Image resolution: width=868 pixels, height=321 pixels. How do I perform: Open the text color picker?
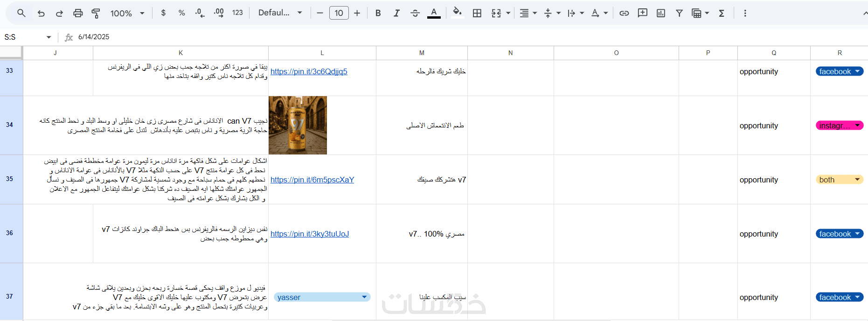click(434, 13)
